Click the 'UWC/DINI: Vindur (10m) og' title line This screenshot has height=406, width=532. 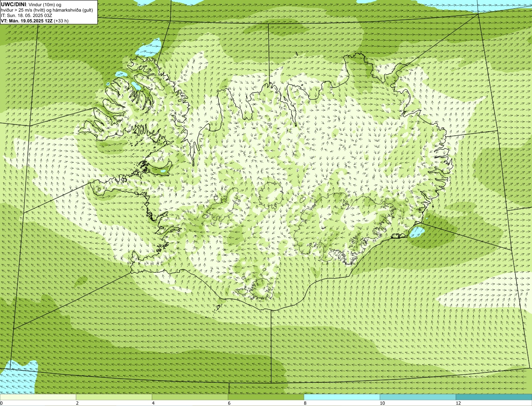coord(31,4)
